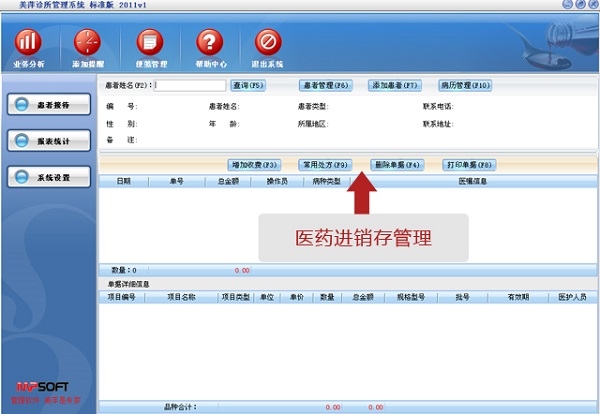Click the 添加患者(F7) button
600x414 pixels.
point(395,85)
